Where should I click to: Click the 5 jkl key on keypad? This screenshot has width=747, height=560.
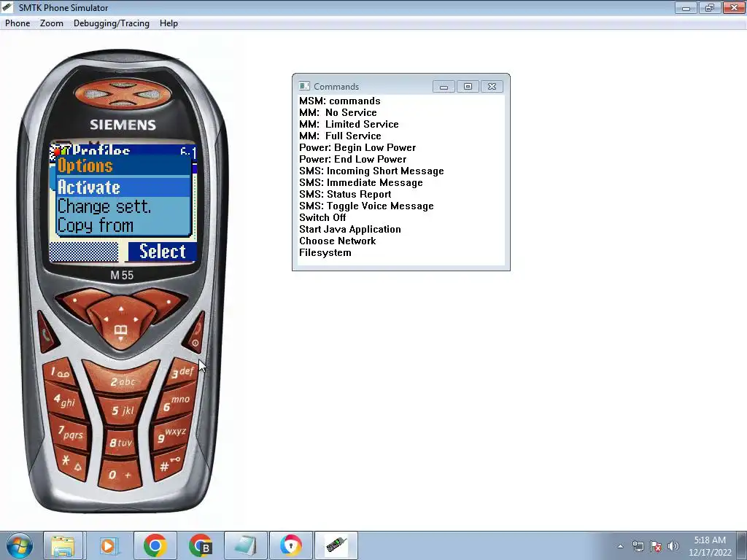(122, 410)
